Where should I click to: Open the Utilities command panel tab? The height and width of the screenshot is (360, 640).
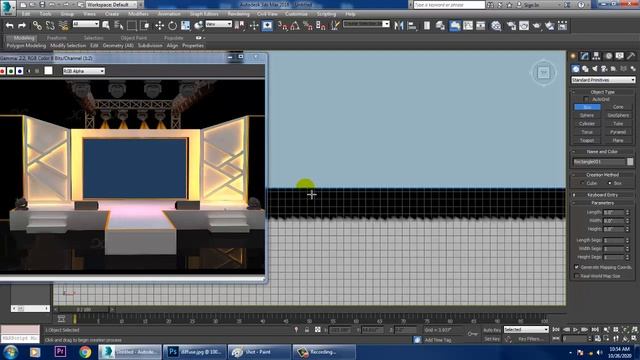631,56
